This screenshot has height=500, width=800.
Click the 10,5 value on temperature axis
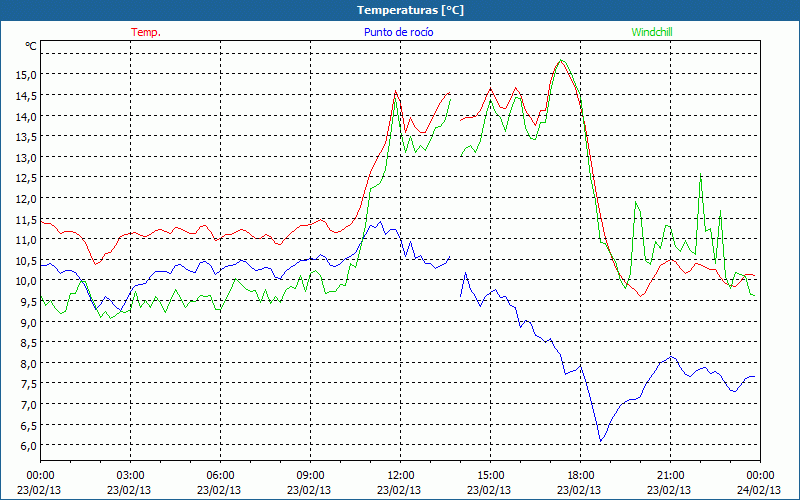pyautogui.click(x=26, y=261)
